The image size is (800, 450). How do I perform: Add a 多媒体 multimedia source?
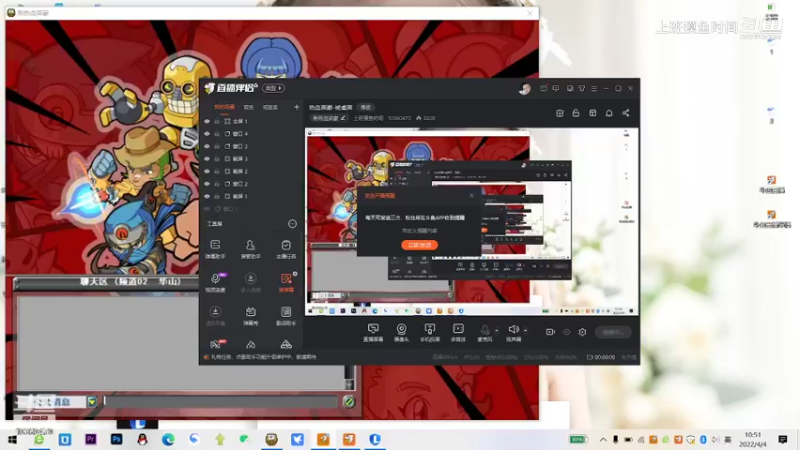coord(458,332)
